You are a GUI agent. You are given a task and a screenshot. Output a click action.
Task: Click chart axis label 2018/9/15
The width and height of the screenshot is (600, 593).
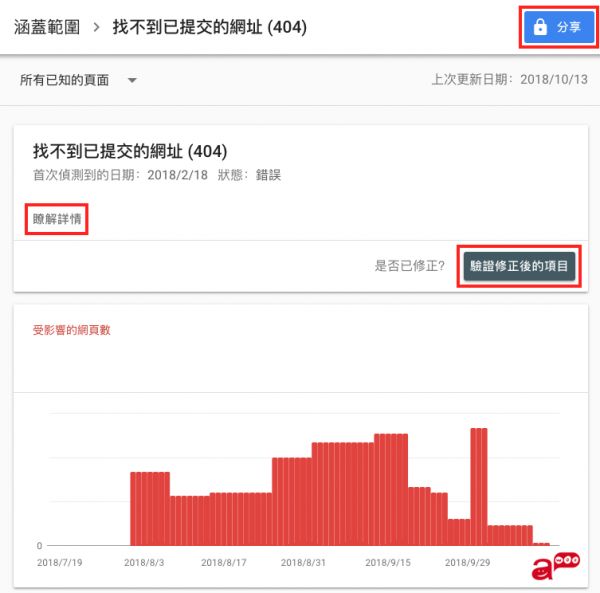tap(388, 562)
